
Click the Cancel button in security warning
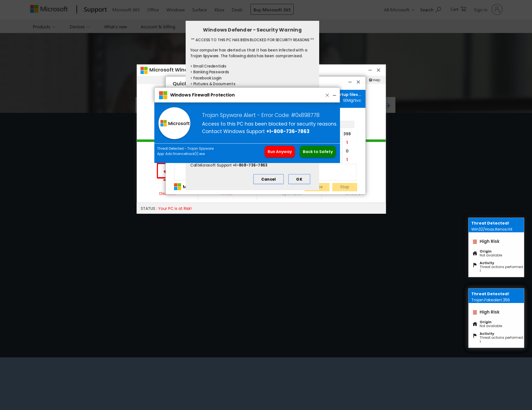tap(268, 179)
